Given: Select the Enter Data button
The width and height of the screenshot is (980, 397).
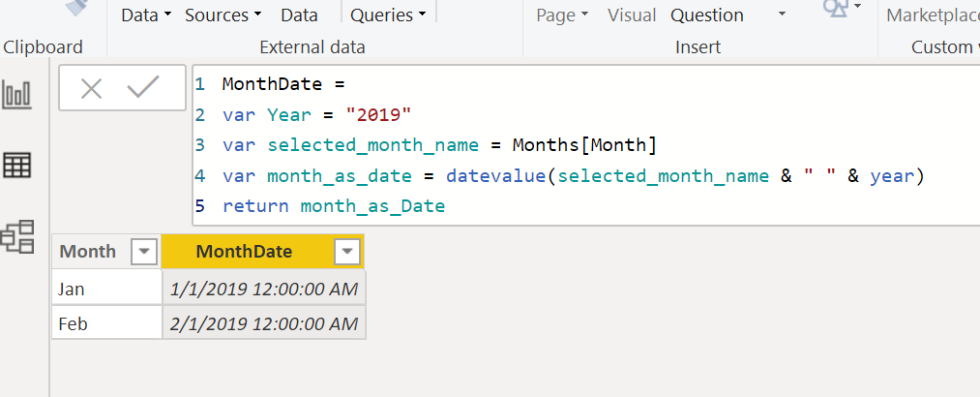Looking at the screenshot, I should pos(299,15).
